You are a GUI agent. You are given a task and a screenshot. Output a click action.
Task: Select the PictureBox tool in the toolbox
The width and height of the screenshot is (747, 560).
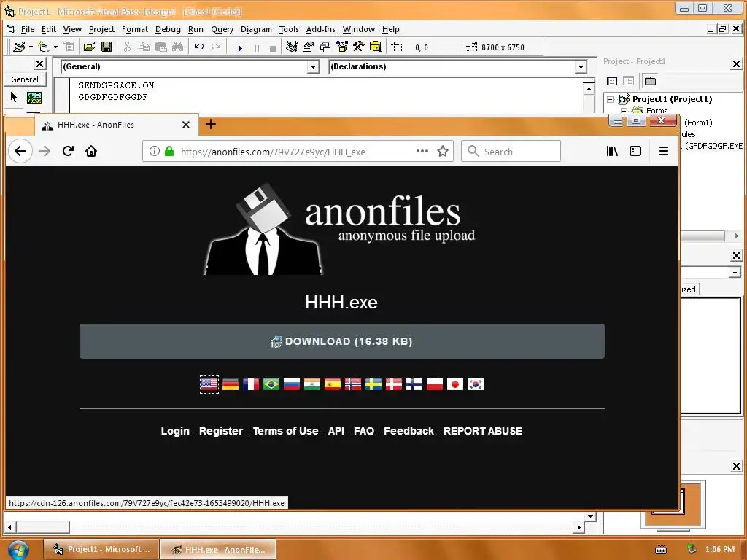[x=34, y=97]
